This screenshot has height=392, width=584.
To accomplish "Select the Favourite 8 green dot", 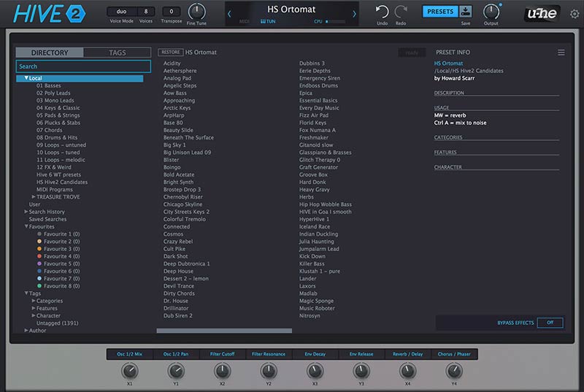I will click(39, 286).
